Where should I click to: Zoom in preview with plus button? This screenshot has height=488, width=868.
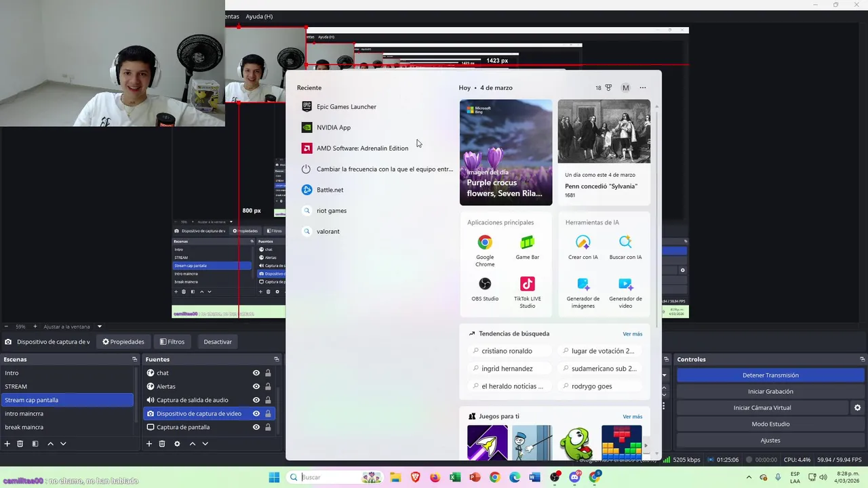pos(35,327)
